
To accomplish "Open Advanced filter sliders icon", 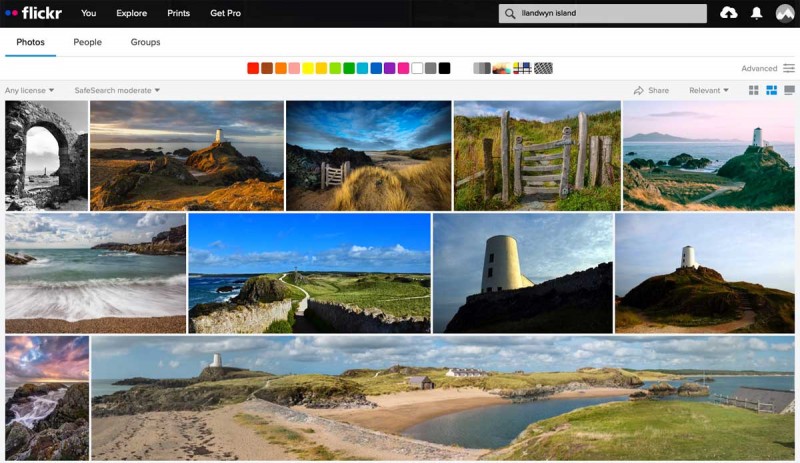I will point(789,68).
